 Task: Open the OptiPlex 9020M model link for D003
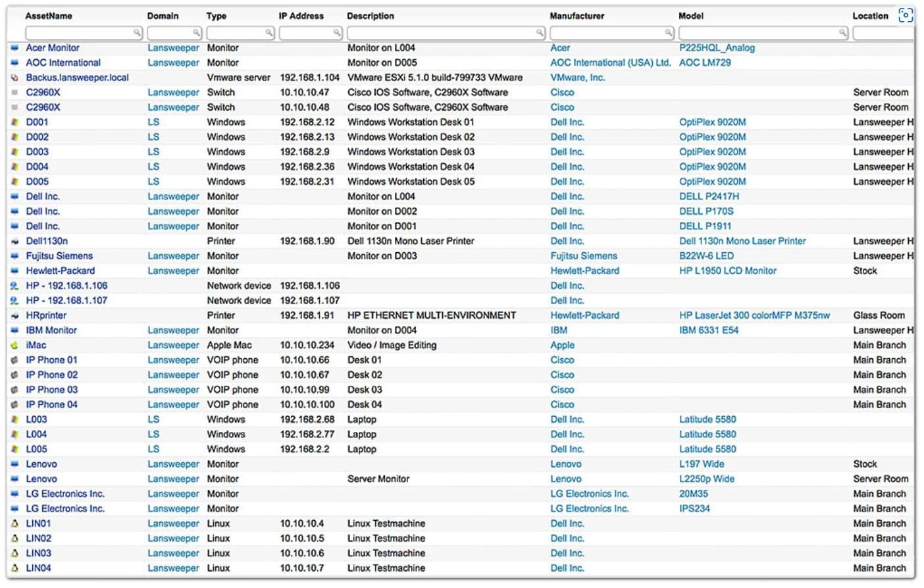click(x=712, y=152)
